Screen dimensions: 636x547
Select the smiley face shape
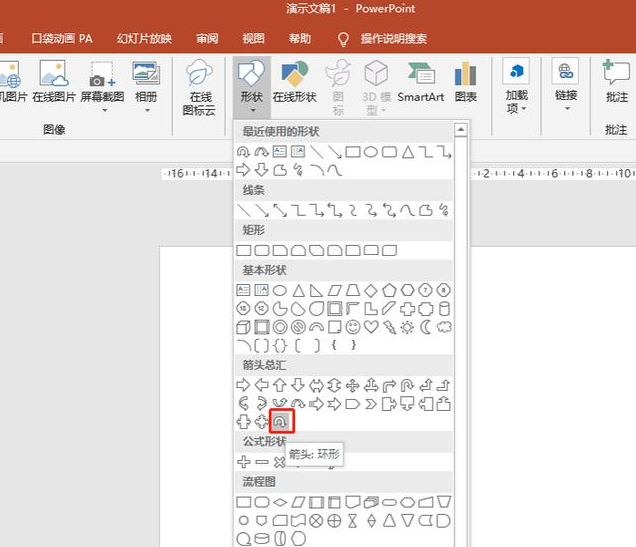point(353,327)
